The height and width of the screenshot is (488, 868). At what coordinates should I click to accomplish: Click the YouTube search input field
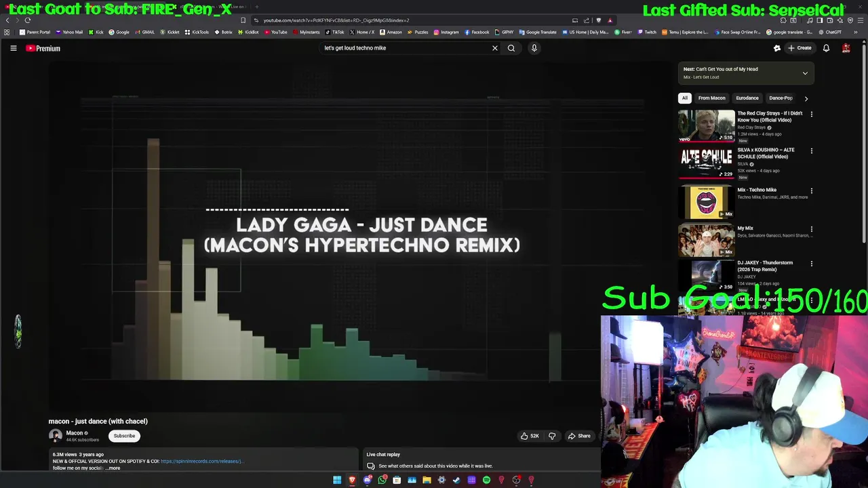coord(406,48)
